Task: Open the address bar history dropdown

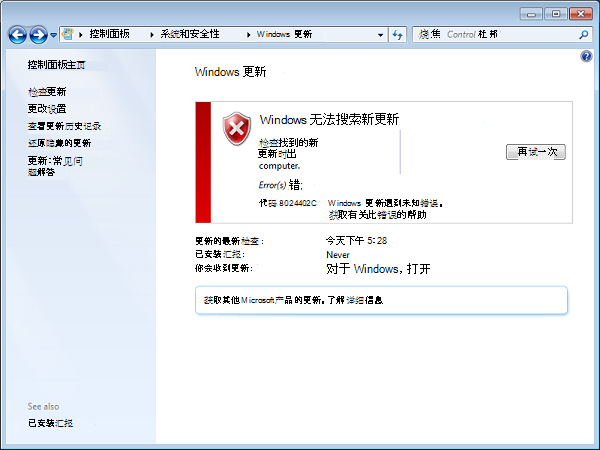Action: [380, 35]
